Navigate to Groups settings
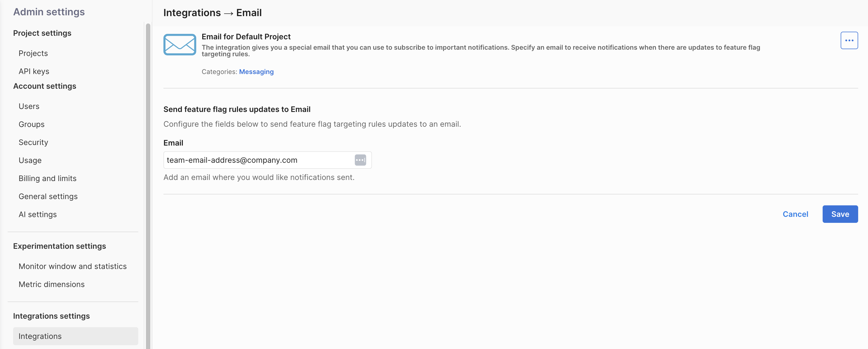Image resolution: width=868 pixels, height=349 pixels. coord(31,124)
